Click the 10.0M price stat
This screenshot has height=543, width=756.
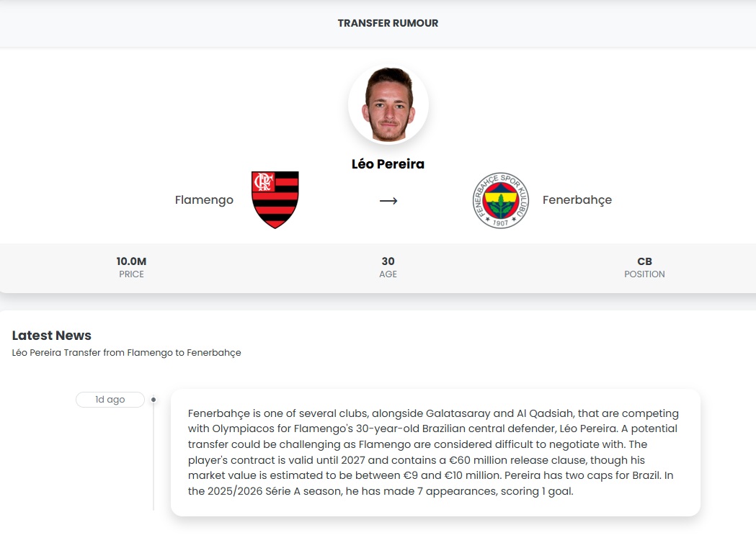[131, 267]
